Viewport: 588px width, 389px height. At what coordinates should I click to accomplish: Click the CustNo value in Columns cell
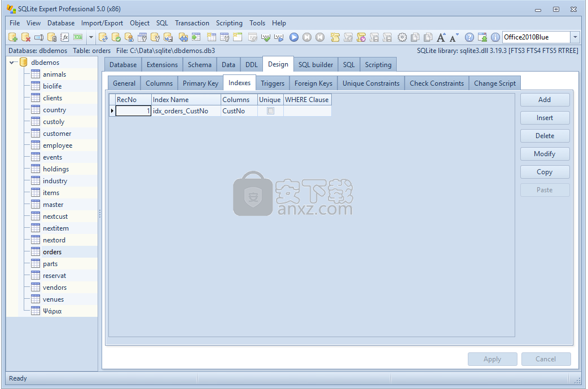(234, 111)
